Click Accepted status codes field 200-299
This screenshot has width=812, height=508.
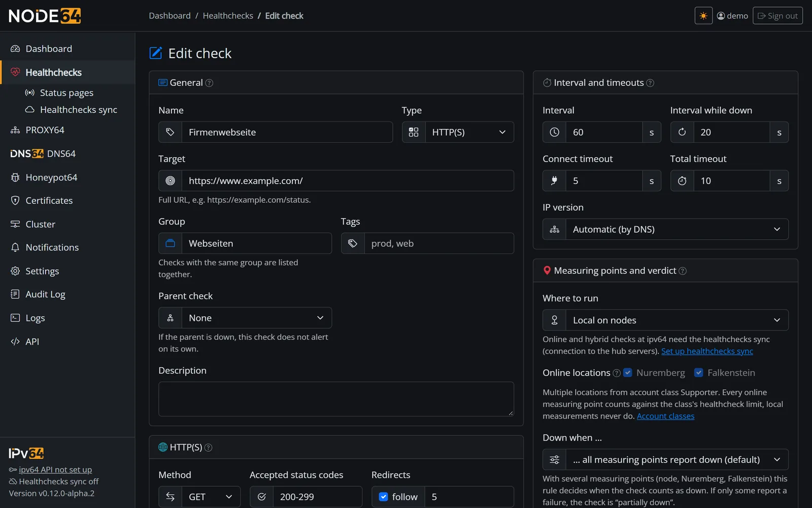317,497
